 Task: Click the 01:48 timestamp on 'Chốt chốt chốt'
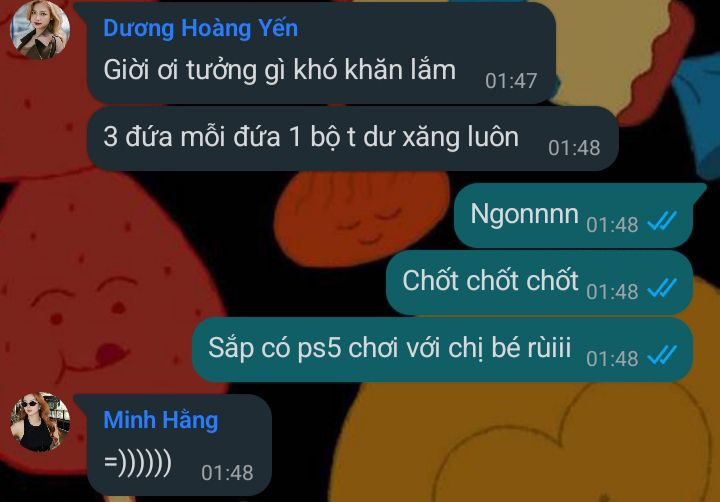click(612, 292)
